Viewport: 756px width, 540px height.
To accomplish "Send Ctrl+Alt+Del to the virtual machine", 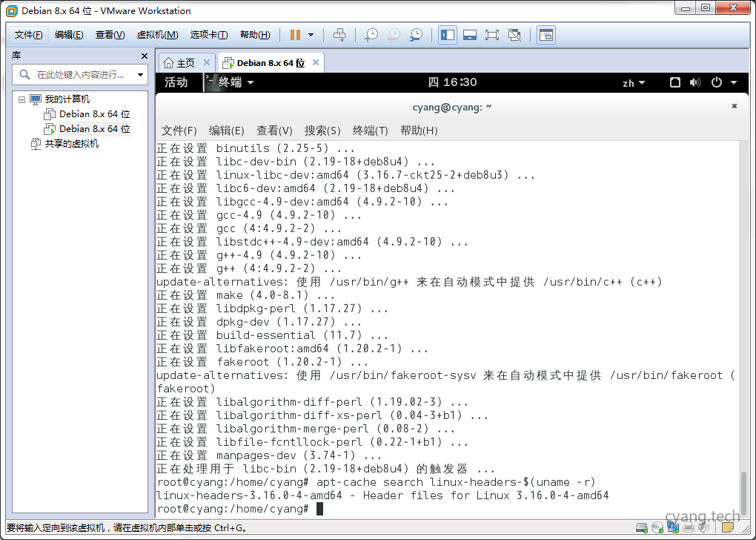I will pyautogui.click(x=339, y=34).
